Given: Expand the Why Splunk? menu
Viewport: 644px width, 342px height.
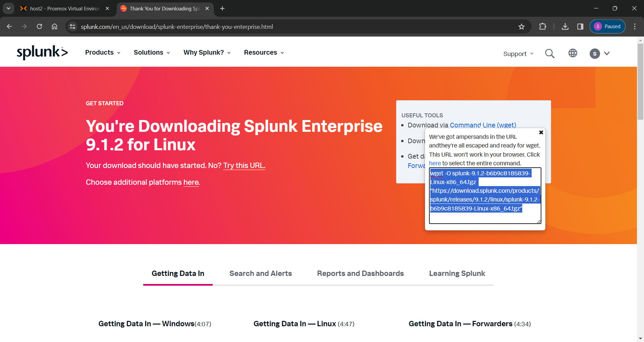Looking at the screenshot, I should coord(207,52).
